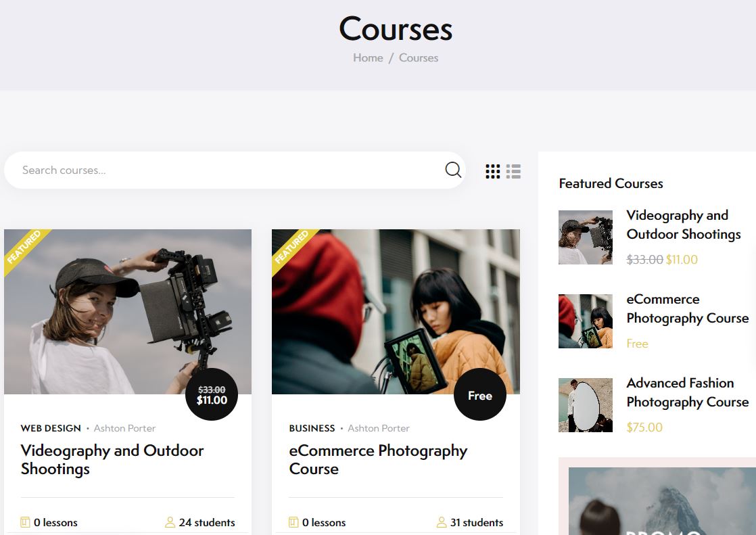Open Ashton Porter link on Videography card

(124, 428)
